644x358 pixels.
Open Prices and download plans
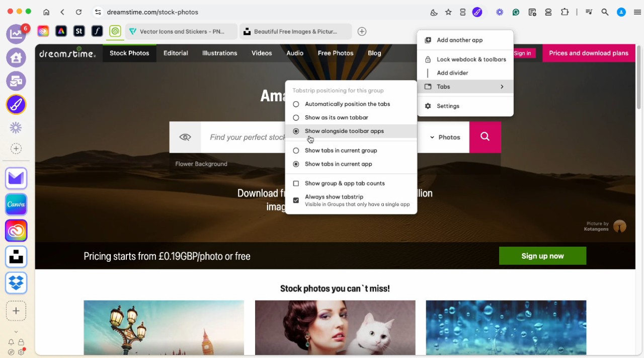(x=588, y=53)
